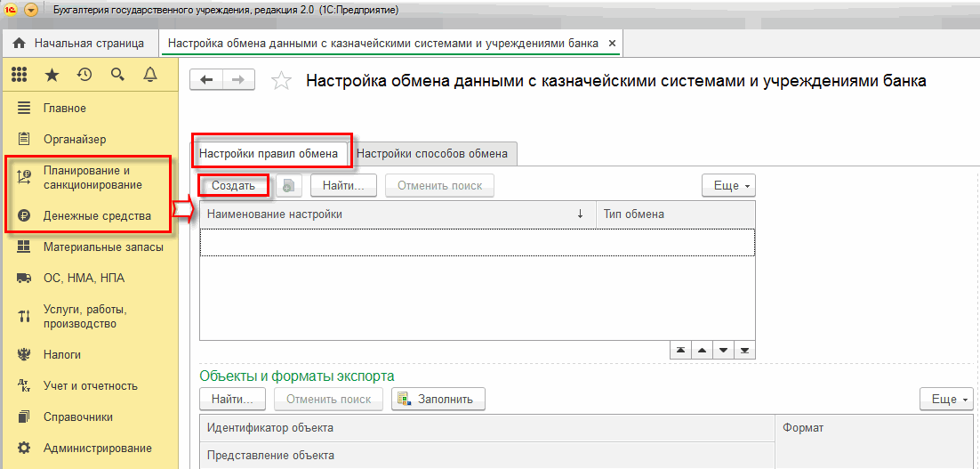This screenshot has width=980, height=469.
Task: Add this page to favorites star
Action: [x=281, y=81]
